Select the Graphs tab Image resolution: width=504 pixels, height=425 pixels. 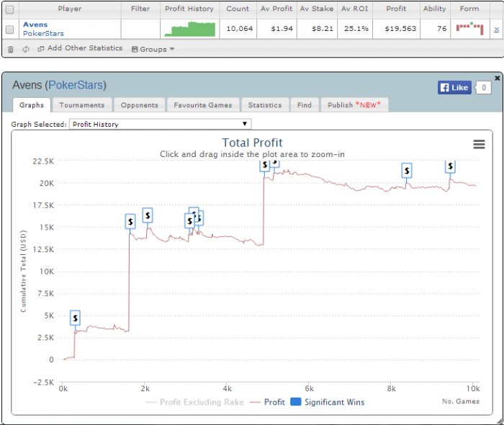[x=32, y=105]
